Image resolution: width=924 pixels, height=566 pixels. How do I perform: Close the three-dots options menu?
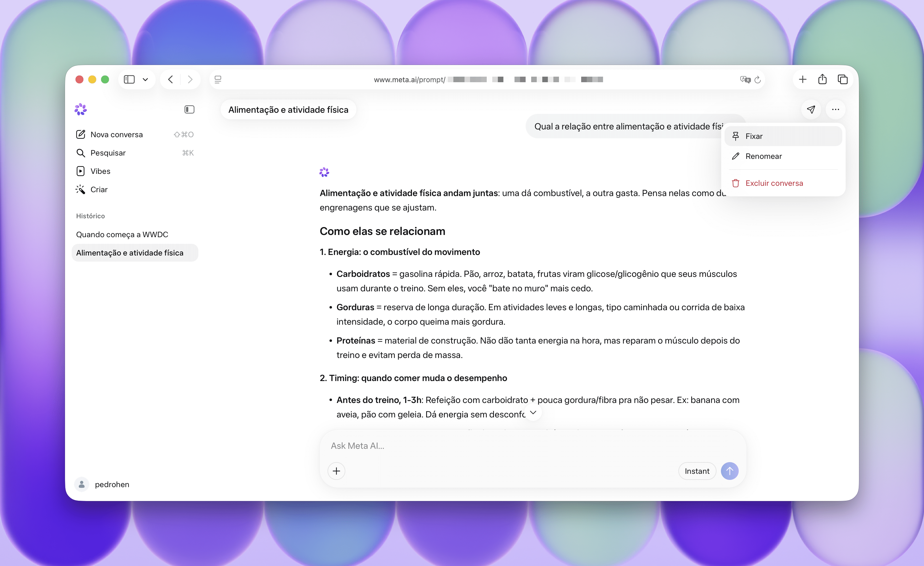[835, 109]
